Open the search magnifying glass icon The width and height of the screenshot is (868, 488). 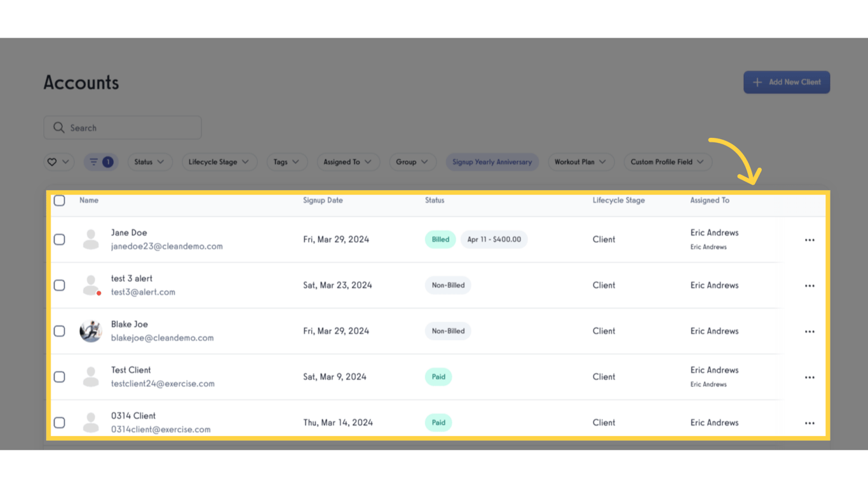coord(59,128)
